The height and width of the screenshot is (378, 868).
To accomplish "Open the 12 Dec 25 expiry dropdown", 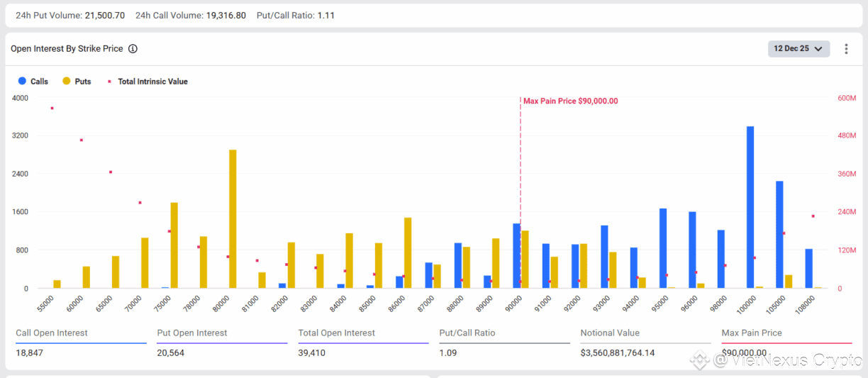I will click(x=798, y=49).
